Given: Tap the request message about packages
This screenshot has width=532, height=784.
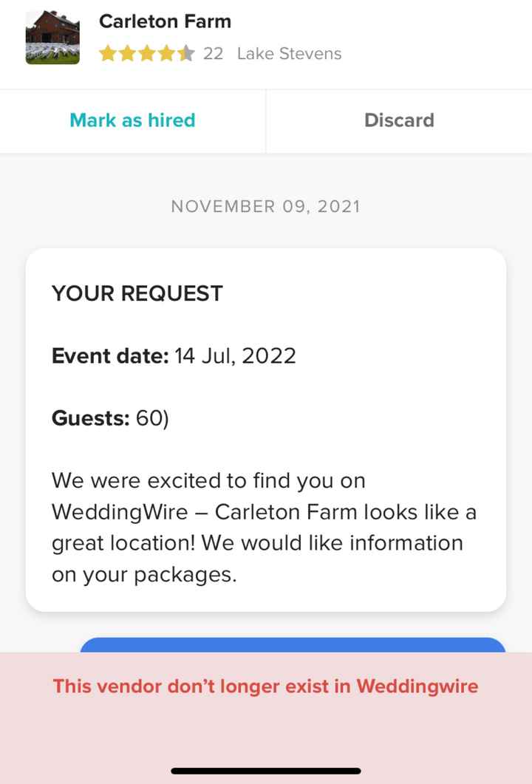Looking at the screenshot, I should pos(264,527).
